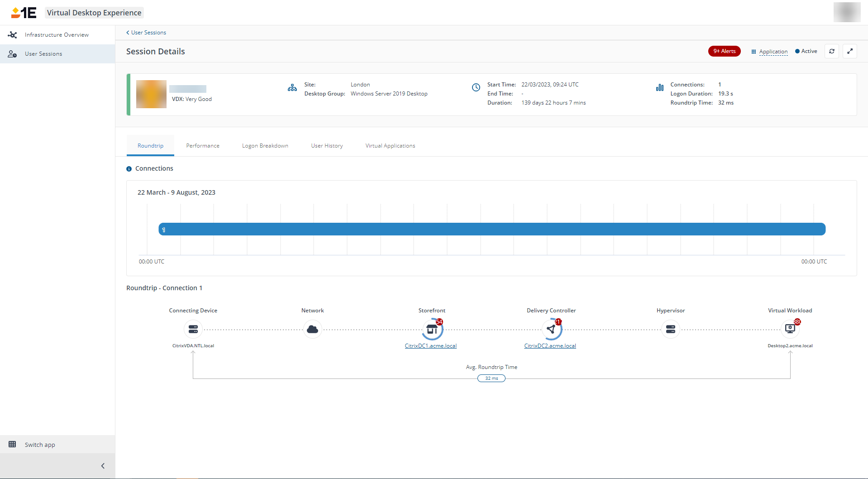Viewport: 868px width, 479px height.
Task: Refresh the session details
Action: click(x=832, y=51)
